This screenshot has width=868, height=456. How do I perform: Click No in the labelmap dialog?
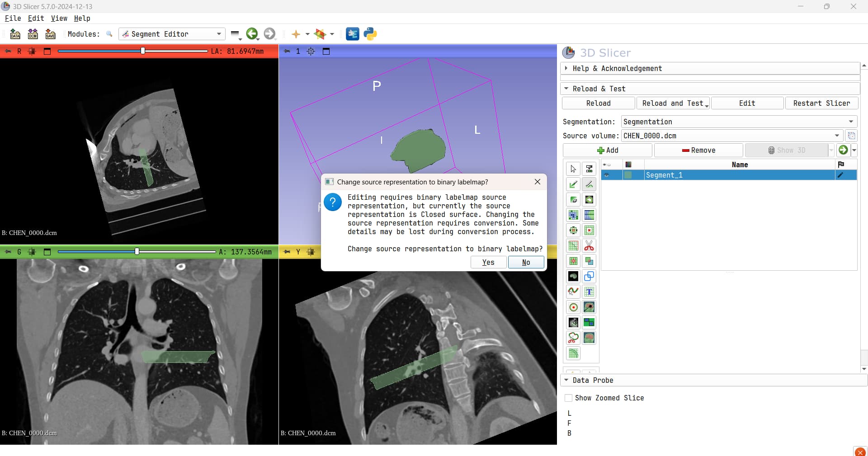pos(526,263)
